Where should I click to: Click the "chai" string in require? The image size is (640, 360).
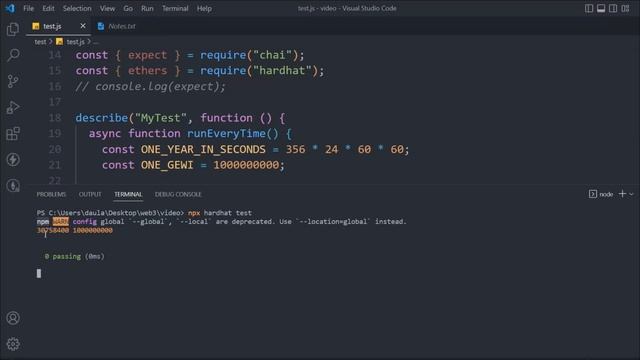click(273, 55)
